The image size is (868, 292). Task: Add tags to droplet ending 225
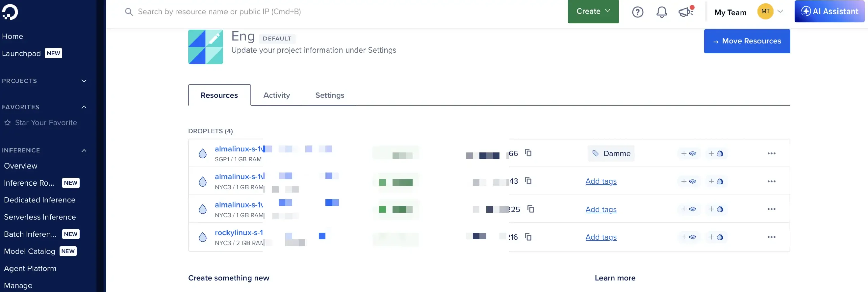pyautogui.click(x=601, y=209)
